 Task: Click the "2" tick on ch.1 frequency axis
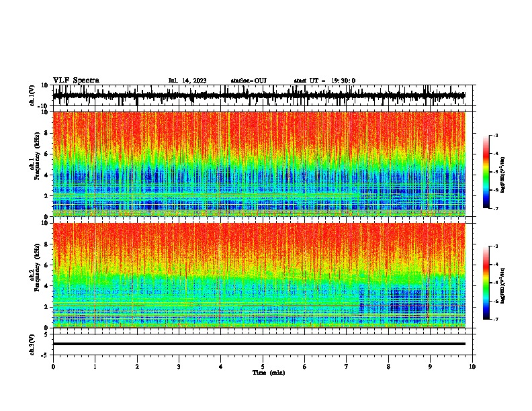tap(46, 196)
